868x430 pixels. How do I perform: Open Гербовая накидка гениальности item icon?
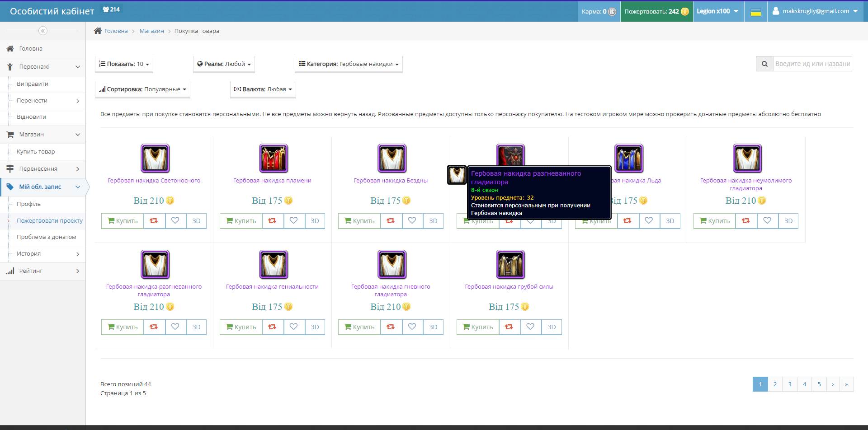(x=274, y=264)
